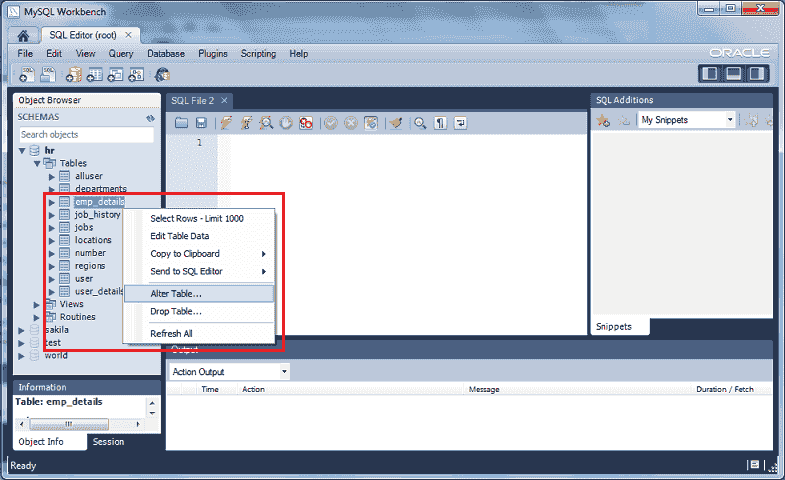Open the File menu

[x=25, y=54]
